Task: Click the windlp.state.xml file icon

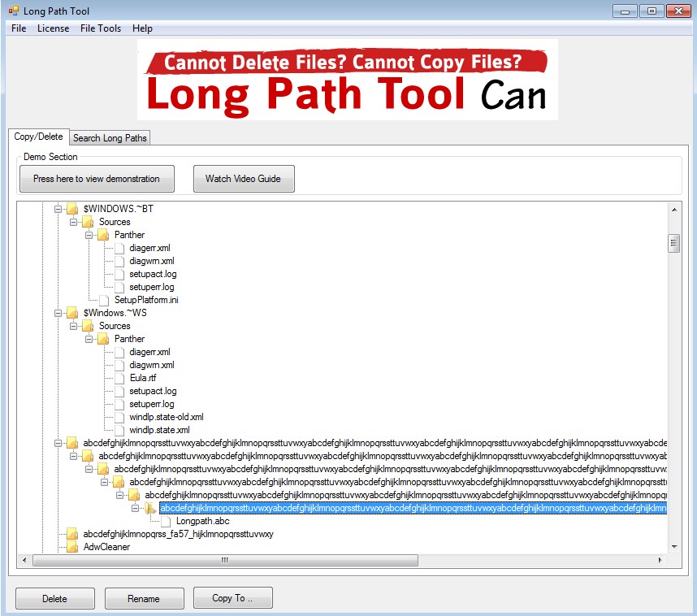Action: 119,430
